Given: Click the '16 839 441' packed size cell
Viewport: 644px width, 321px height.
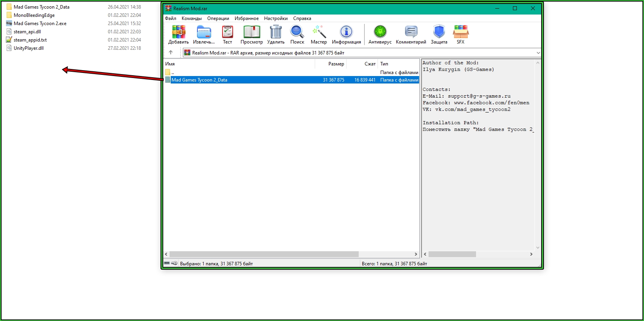Looking at the screenshot, I should (x=365, y=80).
